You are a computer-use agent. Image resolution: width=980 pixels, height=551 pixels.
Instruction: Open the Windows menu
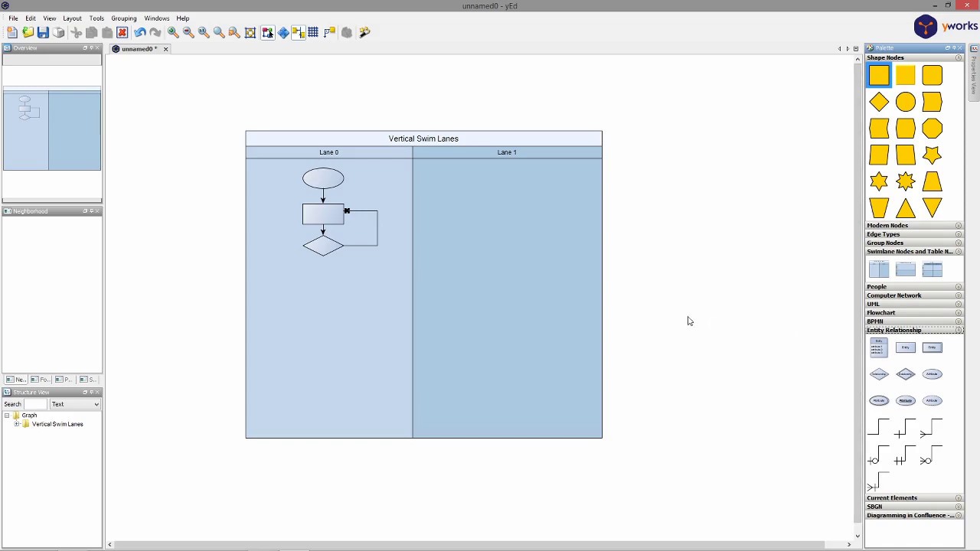click(x=157, y=18)
